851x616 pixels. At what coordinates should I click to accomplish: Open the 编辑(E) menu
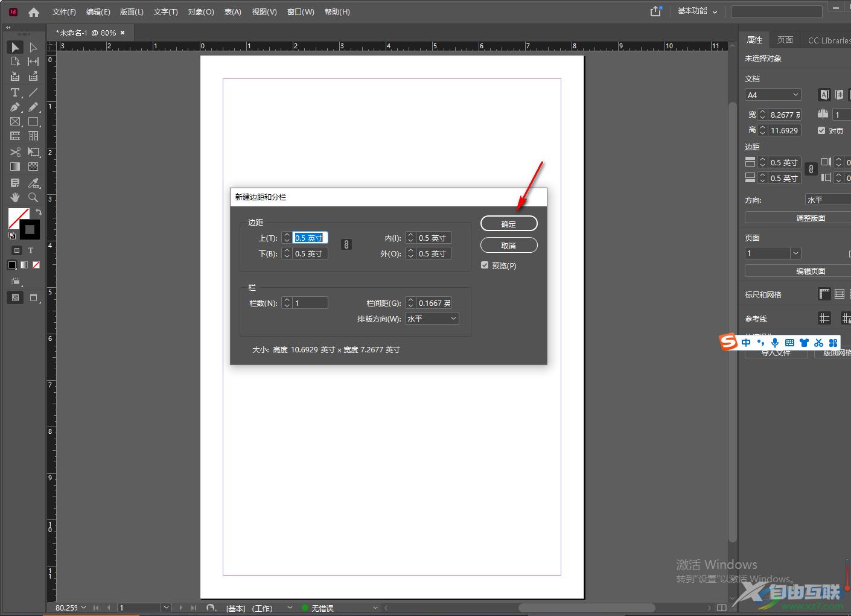(x=98, y=12)
